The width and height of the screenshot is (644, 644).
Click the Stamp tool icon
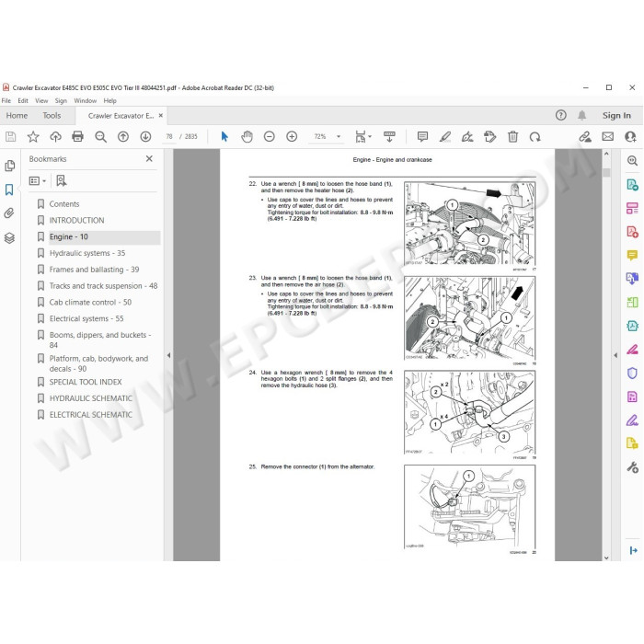(x=489, y=137)
